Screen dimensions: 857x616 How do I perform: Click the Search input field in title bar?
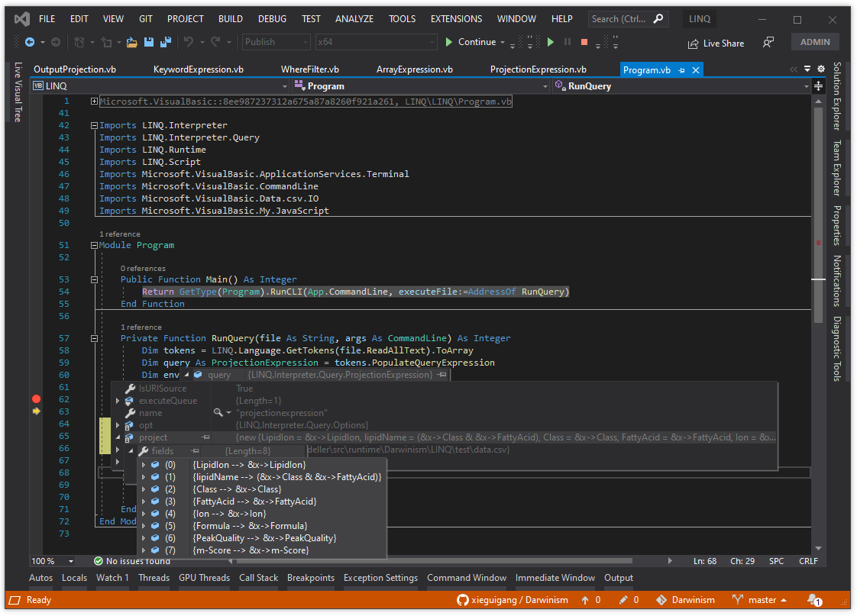(619, 19)
